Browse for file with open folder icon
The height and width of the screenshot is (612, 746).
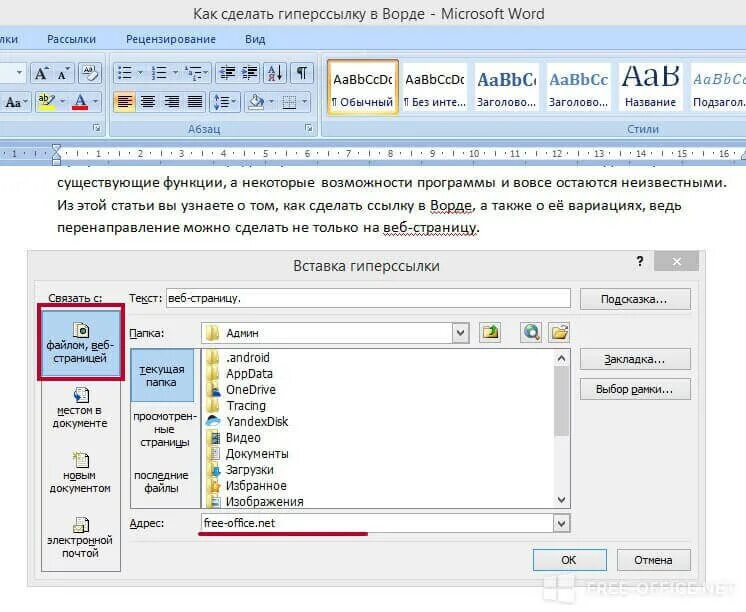[559, 332]
